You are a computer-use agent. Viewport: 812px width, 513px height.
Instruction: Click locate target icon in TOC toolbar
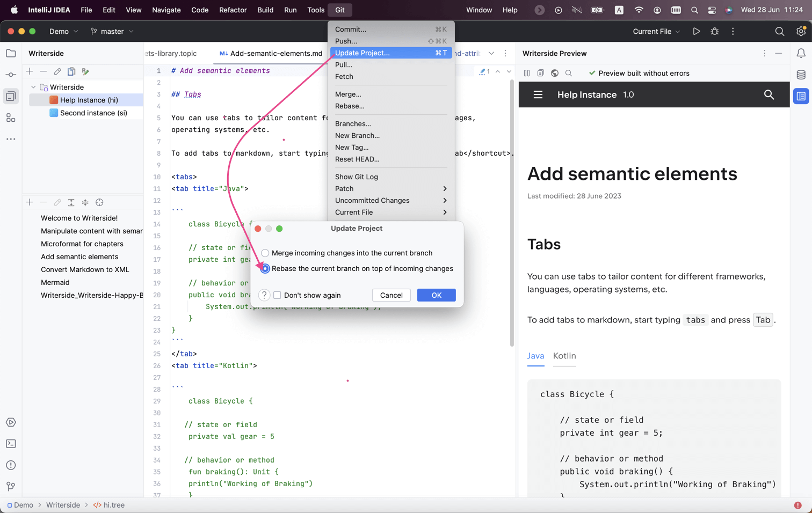tap(99, 202)
